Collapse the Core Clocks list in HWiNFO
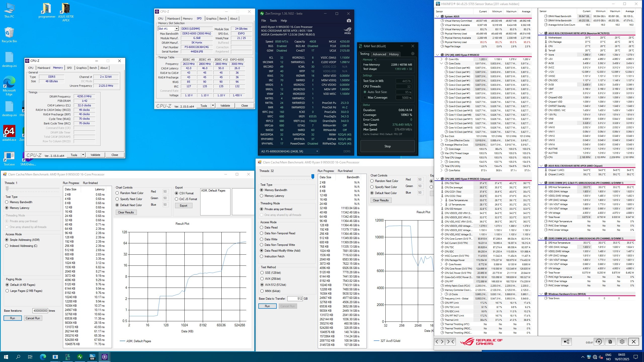This screenshot has height=362, width=644. coord(441,64)
